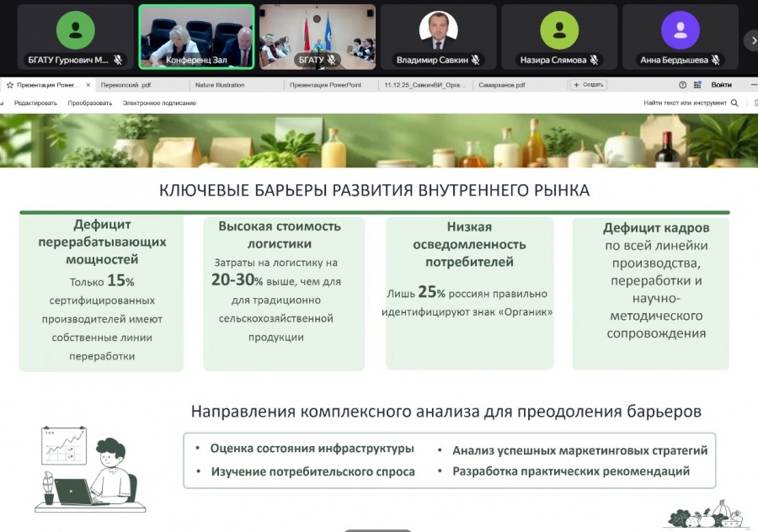Click the star icon on the first tab
This screenshot has height=532, width=758.
pos(10,85)
